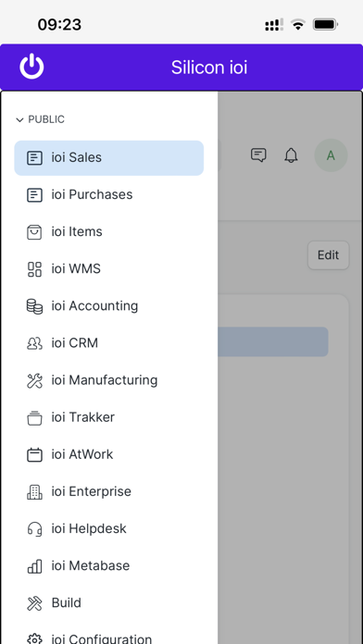Click the headset icon for ioi Helpdesk

[34, 528]
